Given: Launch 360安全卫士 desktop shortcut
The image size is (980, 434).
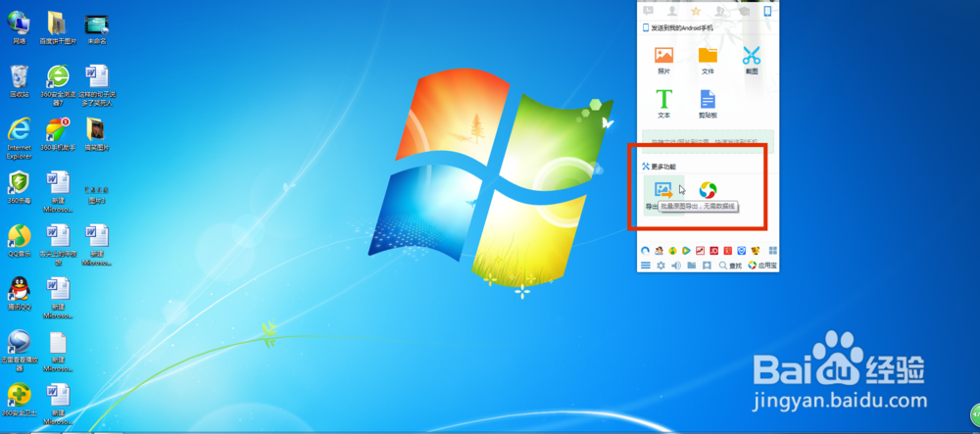Looking at the screenshot, I should pos(20,401).
